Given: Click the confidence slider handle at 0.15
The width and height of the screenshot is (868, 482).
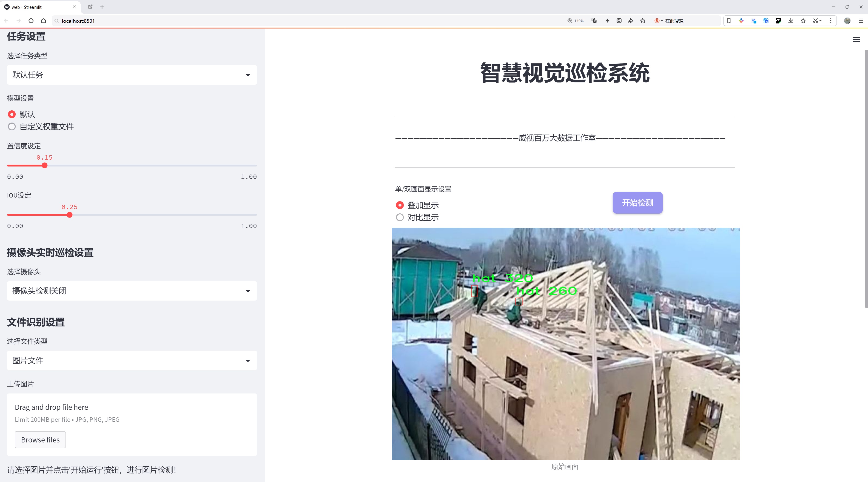Looking at the screenshot, I should (x=45, y=166).
